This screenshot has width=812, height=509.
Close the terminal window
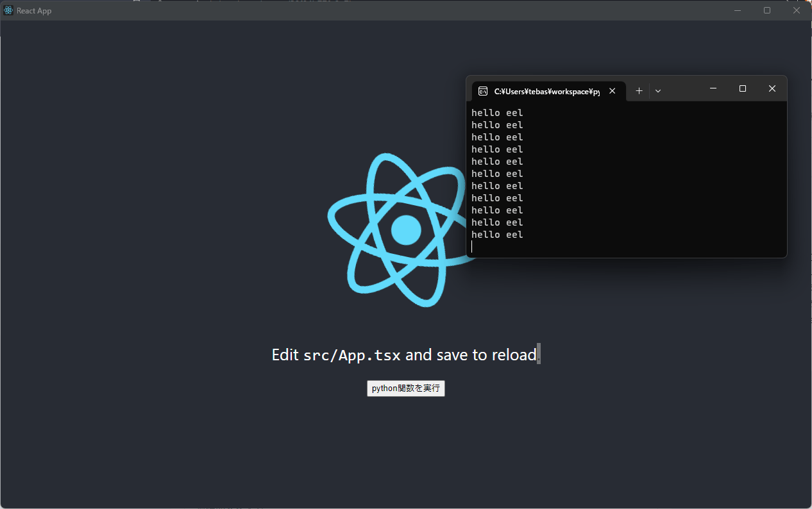coord(772,88)
